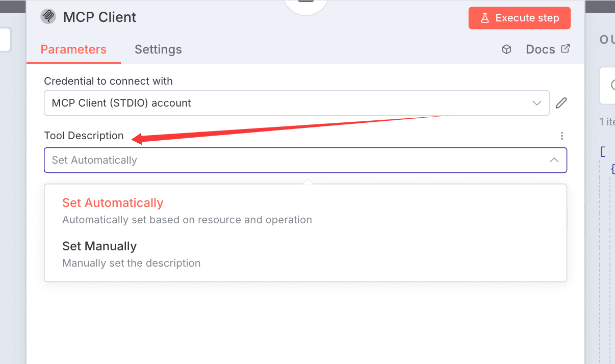Click the cube icon beside Docs
This screenshot has height=364, width=615.
coord(506,49)
